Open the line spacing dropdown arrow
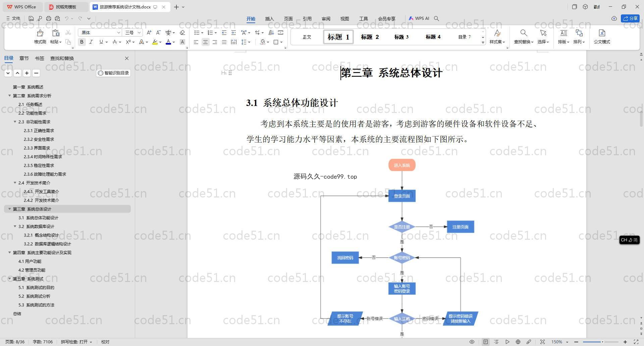The image size is (644, 346). tap(249, 42)
